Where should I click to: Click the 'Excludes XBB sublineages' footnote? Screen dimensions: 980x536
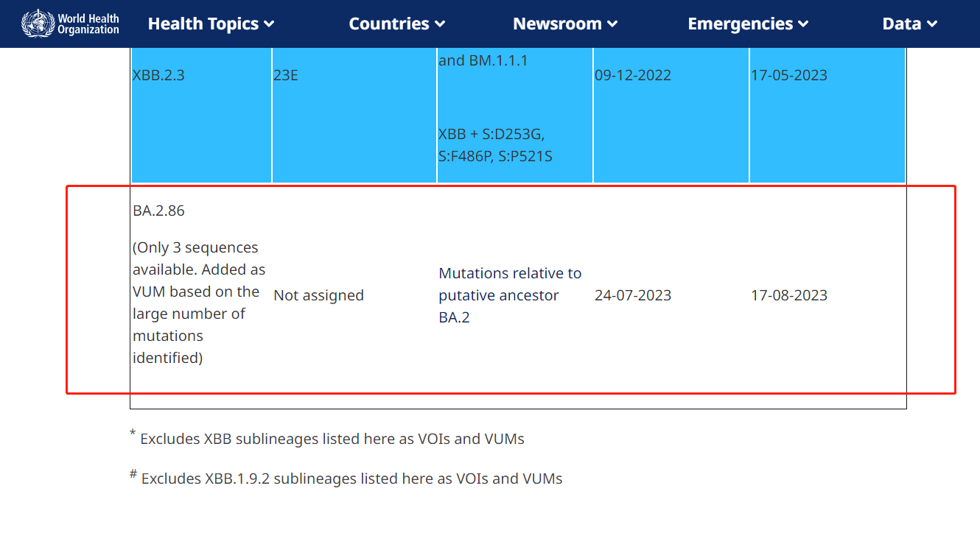pyautogui.click(x=332, y=439)
